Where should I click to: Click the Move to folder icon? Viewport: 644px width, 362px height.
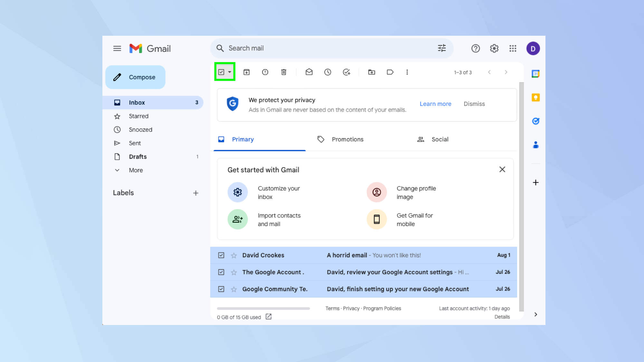coord(372,72)
